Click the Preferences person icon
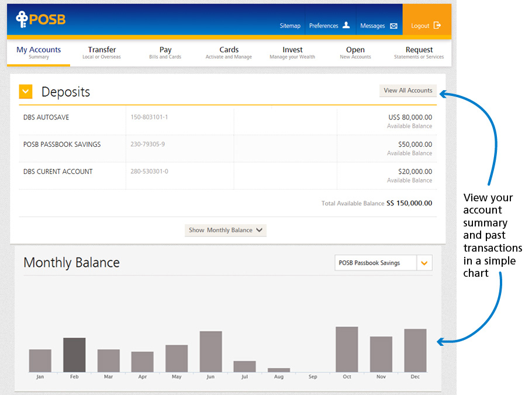 pos(346,25)
